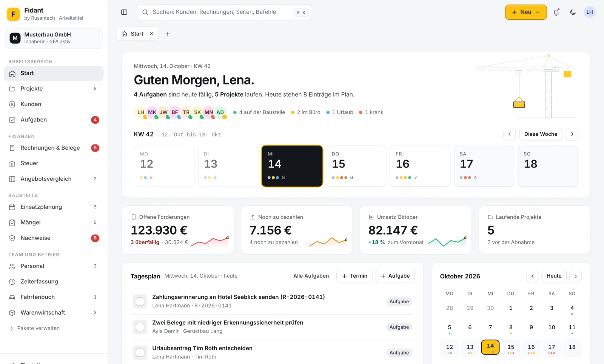The height and width of the screenshot is (364, 604).
Task: Add a new Aufgabe in Tagesplan
Action: pyautogui.click(x=395, y=276)
